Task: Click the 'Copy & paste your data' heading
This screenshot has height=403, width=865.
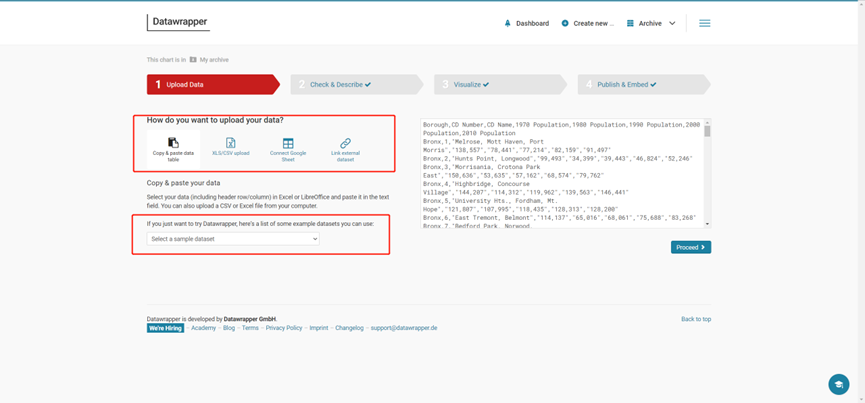Action: point(183,183)
